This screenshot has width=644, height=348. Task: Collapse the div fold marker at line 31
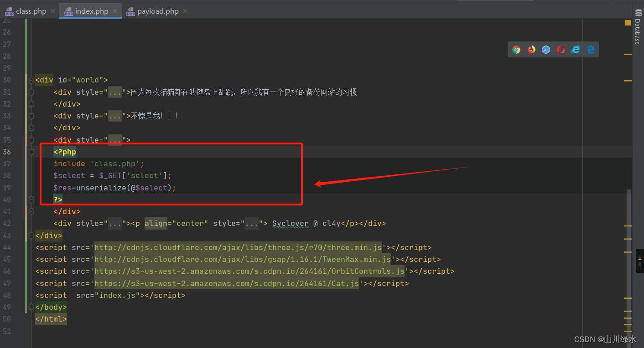[x=31, y=92]
